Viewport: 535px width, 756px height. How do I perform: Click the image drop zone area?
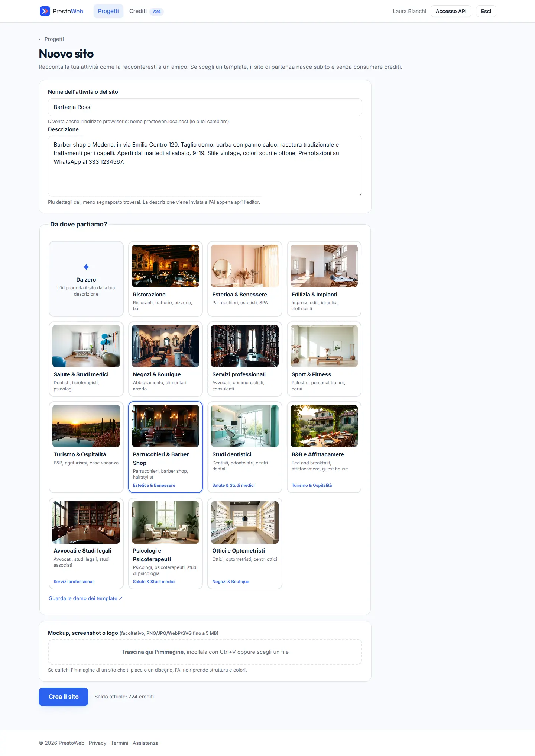click(x=205, y=652)
